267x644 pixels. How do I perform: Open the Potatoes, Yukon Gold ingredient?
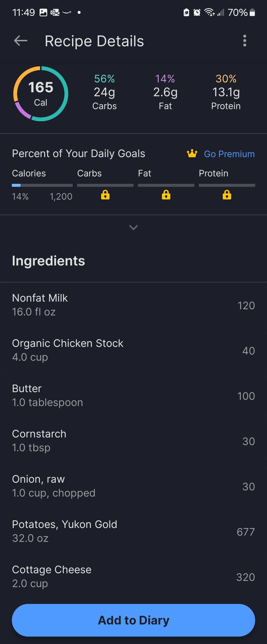(133, 531)
